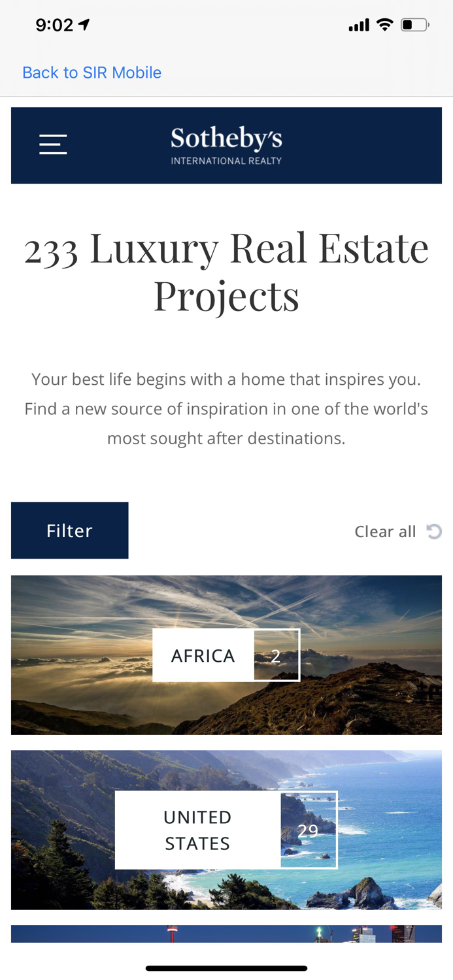Screen dimensions: 453x980
Task: Click the Sotheby's International Realty logo
Action: (x=226, y=144)
